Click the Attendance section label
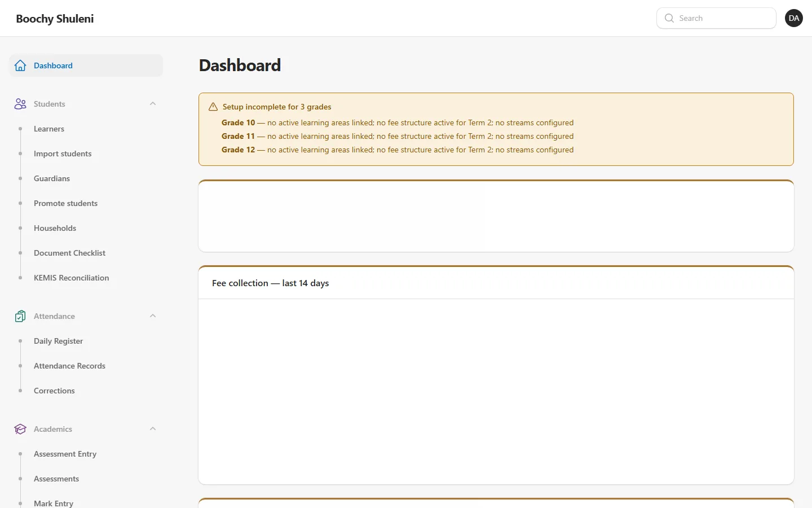The width and height of the screenshot is (812, 508). (54, 316)
